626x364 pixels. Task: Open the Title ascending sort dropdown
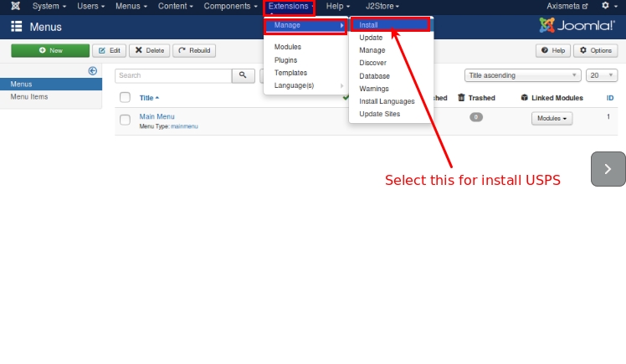click(522, 75)
